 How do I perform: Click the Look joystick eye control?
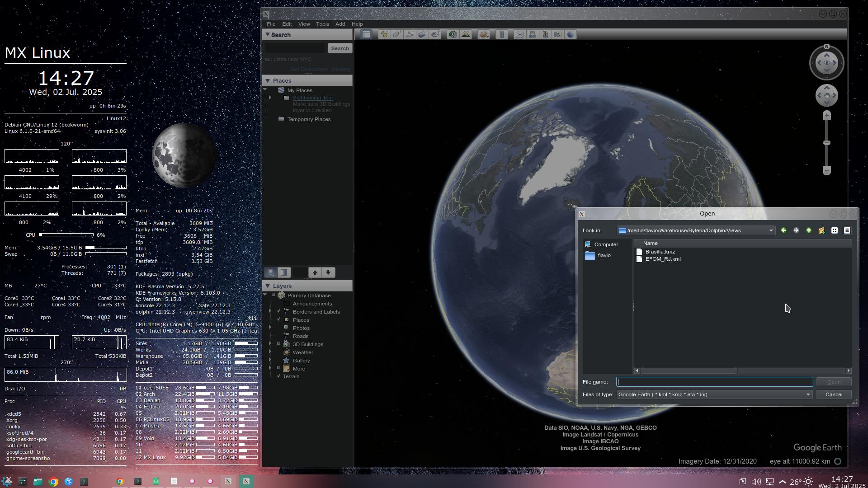[827, 63]
